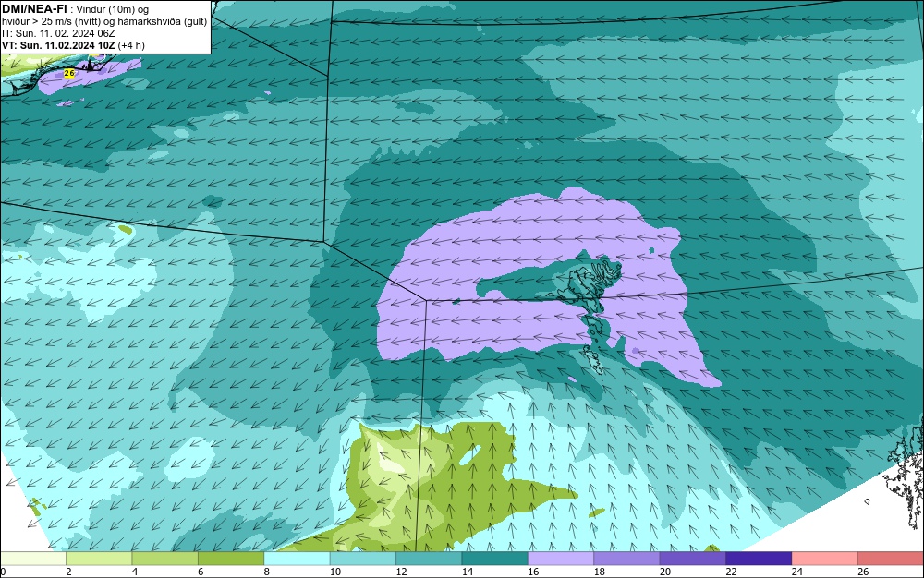The height and width of the screenshot is (578, 924).
Task: Click legend scale label '4'
Action: pos(135,572)
